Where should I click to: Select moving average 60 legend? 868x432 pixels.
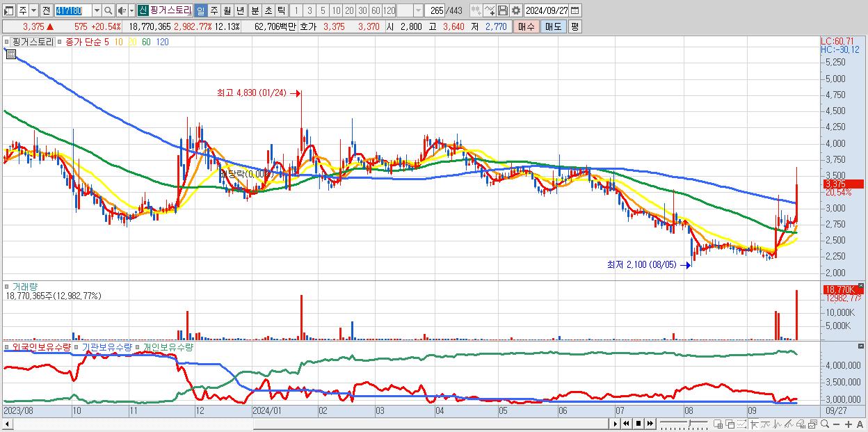[x=146, y=42]
